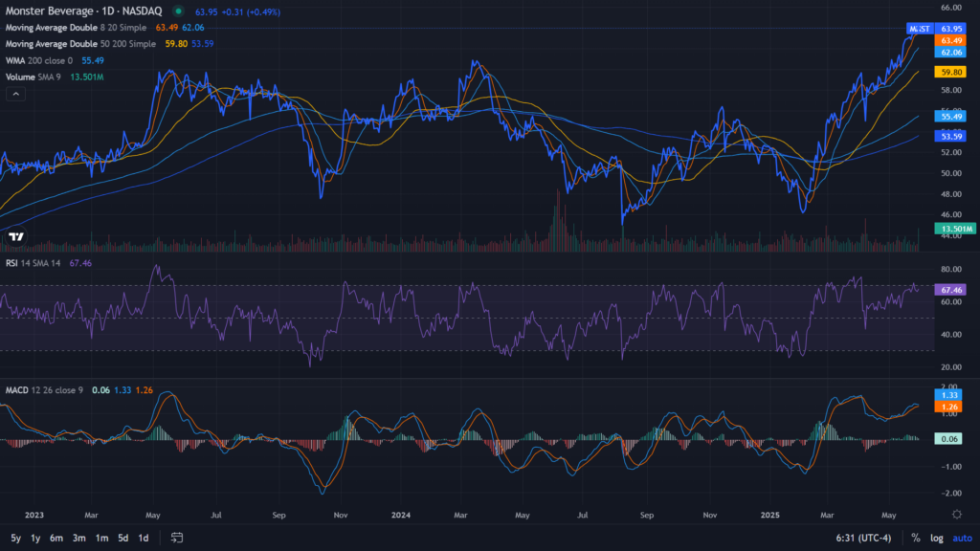
Task: Click the Nov label left of 2024
Action: pos(341,516)
